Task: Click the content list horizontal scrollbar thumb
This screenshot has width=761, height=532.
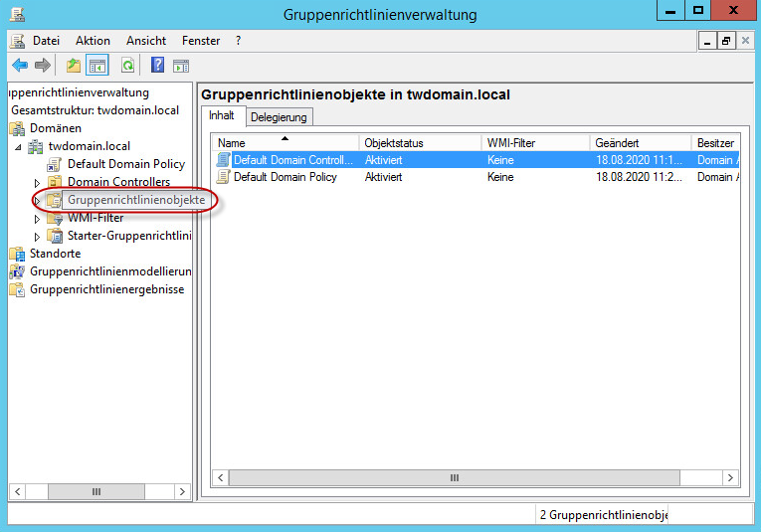Action: (455, 477)
